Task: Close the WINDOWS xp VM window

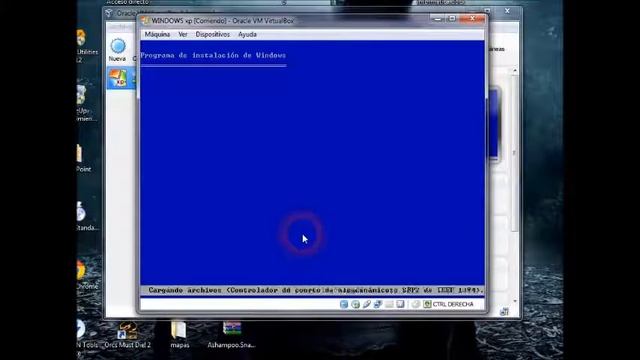Action: pos(472,19)
